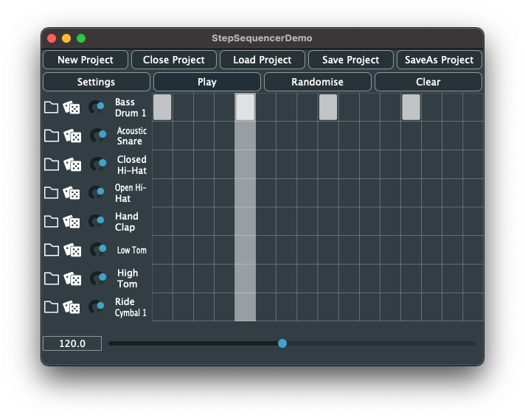The width and height of the screenshot is (525, 420).
Task: Randomise the Open Hi-Hat row with dice
Action: (x=72, y=193)
